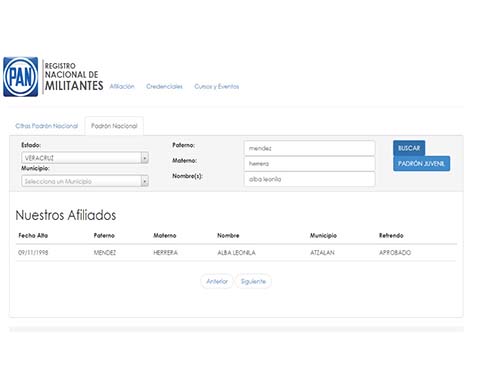Click the Materno label in search form
The height and width of the screenshot is (386, 500).
[x=184, y=161]
